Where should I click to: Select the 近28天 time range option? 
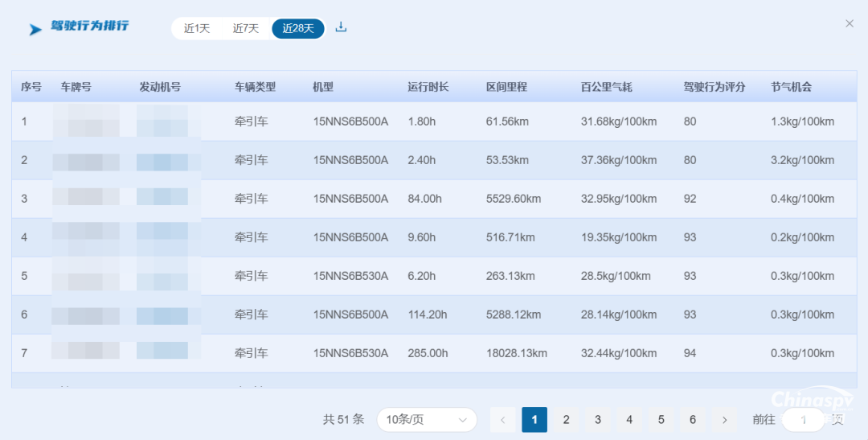tap(298, 29)
